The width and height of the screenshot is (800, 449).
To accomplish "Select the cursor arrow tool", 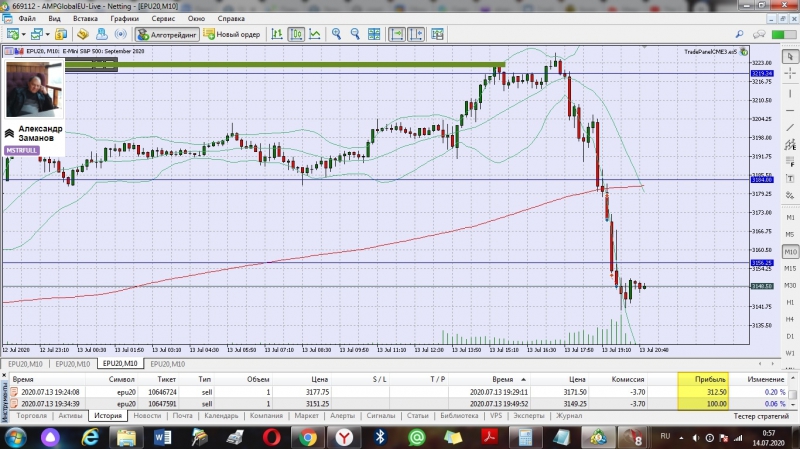I will [790, 57].
